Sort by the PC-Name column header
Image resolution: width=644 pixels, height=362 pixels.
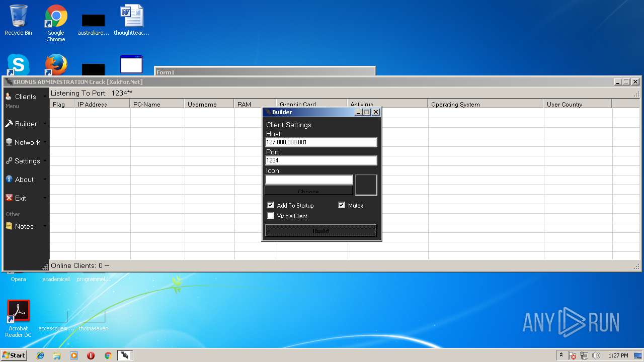pyautogui.click(x=157, y=104)
